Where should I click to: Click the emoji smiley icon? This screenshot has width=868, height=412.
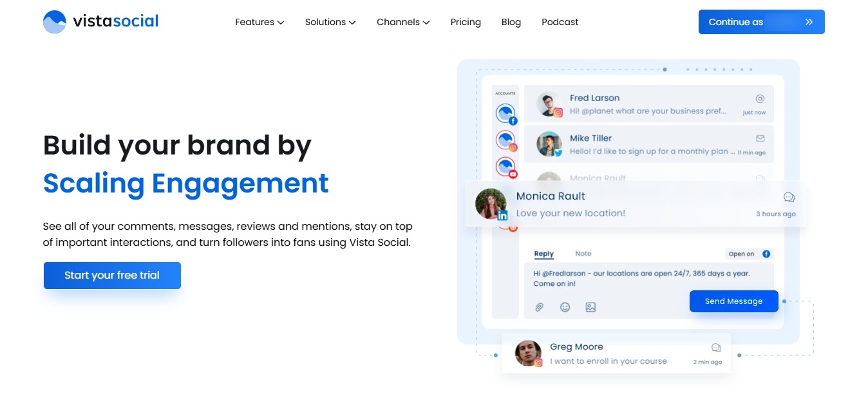point(565,307)
